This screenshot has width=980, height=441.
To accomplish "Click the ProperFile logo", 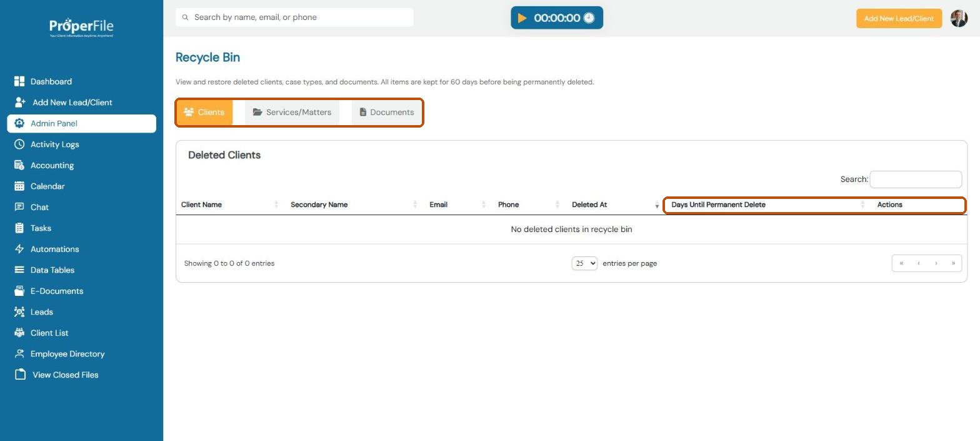I will point(81,28).
